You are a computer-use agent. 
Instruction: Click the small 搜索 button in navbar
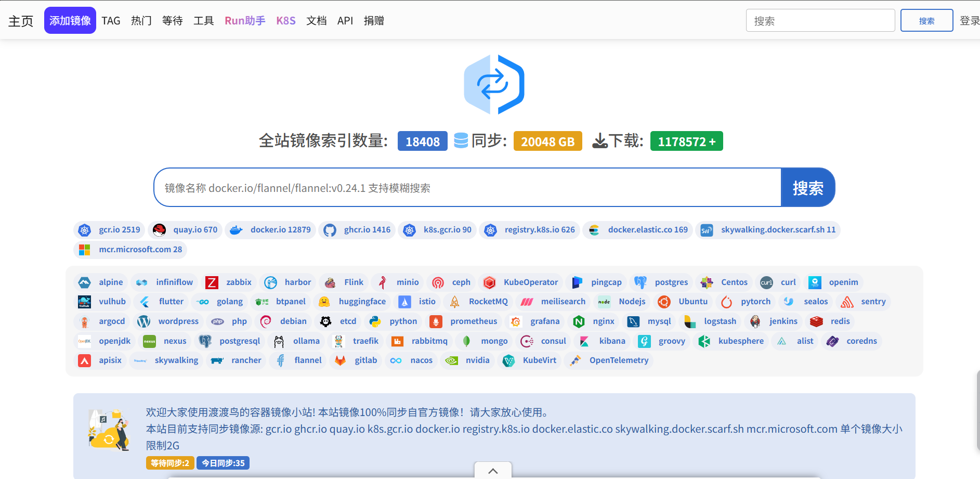926,20
